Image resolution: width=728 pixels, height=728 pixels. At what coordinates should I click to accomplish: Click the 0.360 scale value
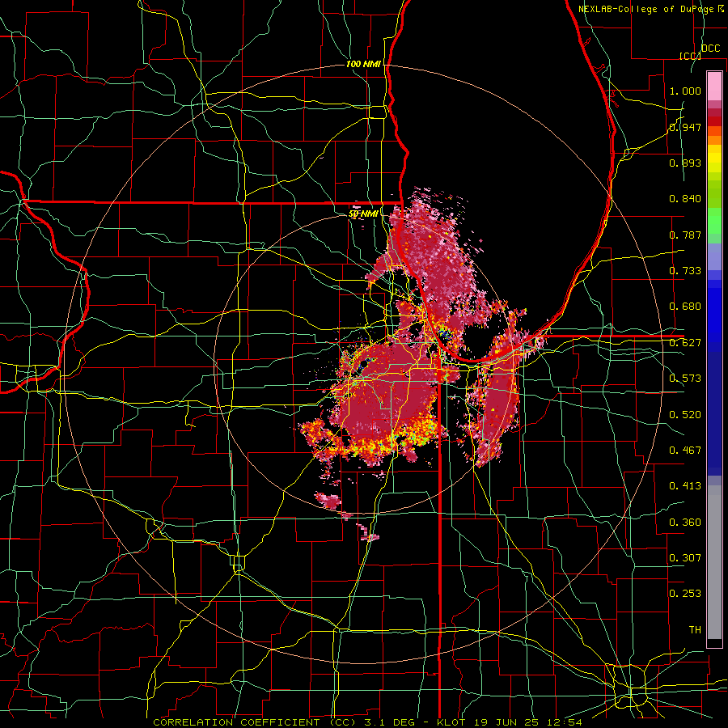coord(685,523)
